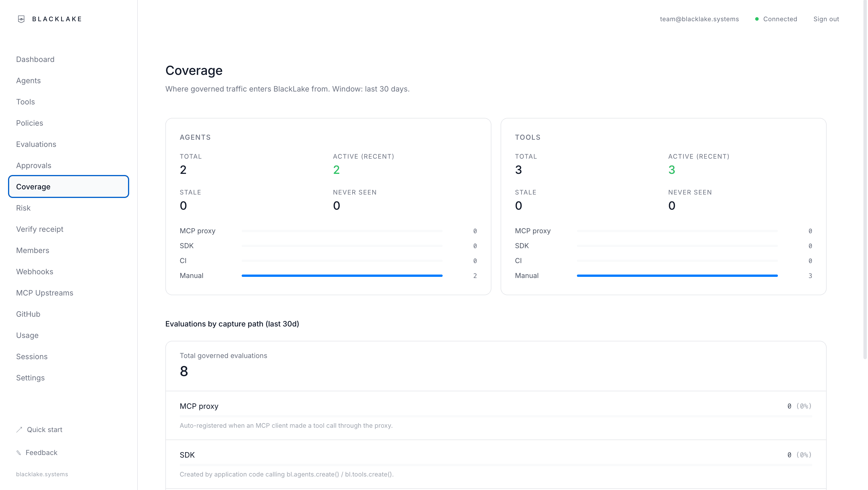Click the Quick start arrow icon
This screenshot has width=868, height=490.
pos(19,429)
